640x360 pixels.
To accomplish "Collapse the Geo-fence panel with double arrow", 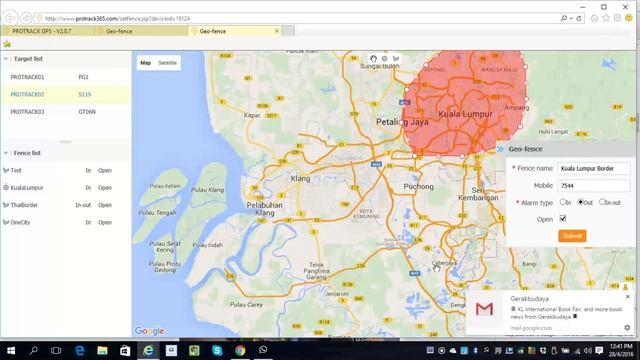I will click(x=500, y=149).
